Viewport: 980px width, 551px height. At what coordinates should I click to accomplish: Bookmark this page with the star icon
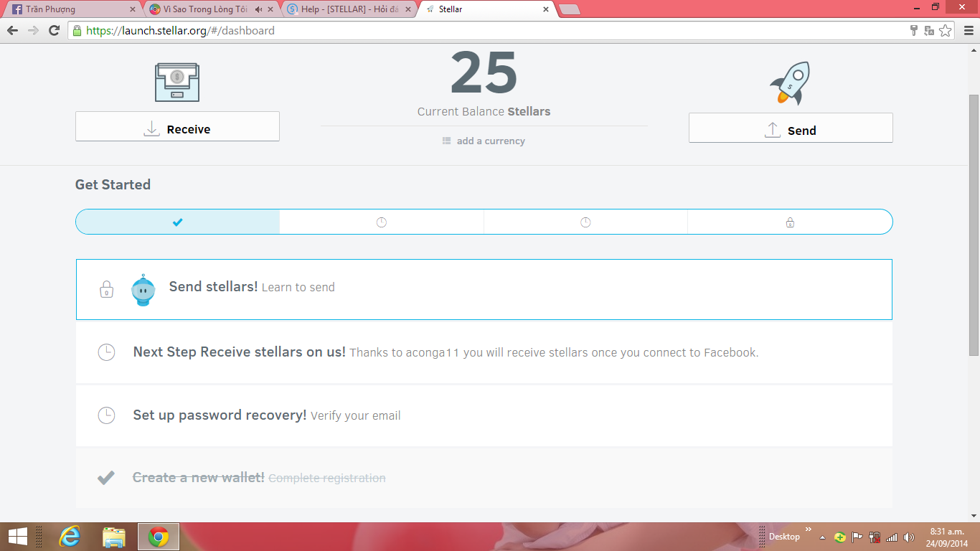pos(946,30)
